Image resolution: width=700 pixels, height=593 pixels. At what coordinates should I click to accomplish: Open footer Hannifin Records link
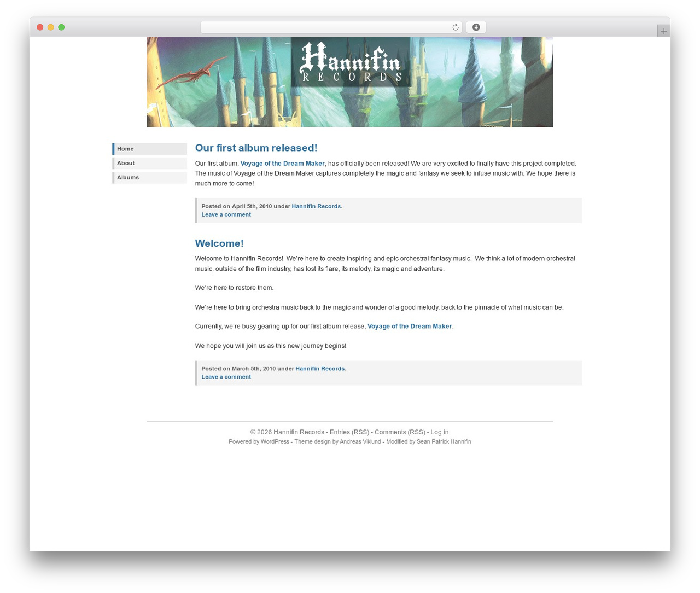299,432
